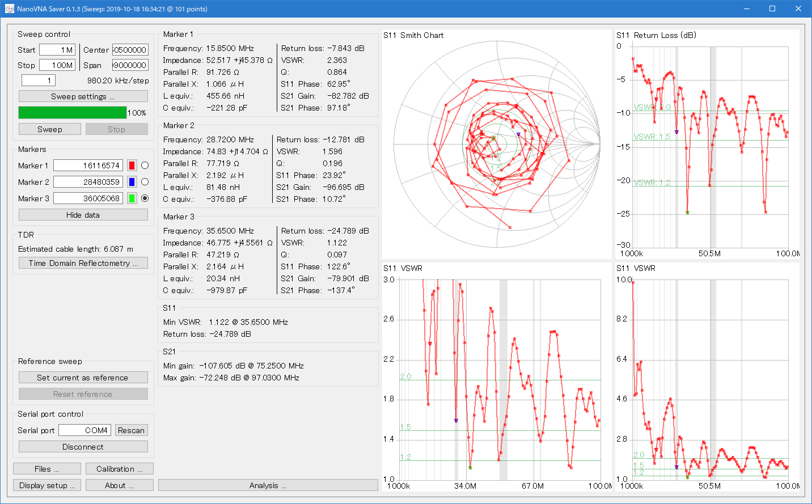
Task: Select the Marker 3 radio button
Action: tap(145, 198)
